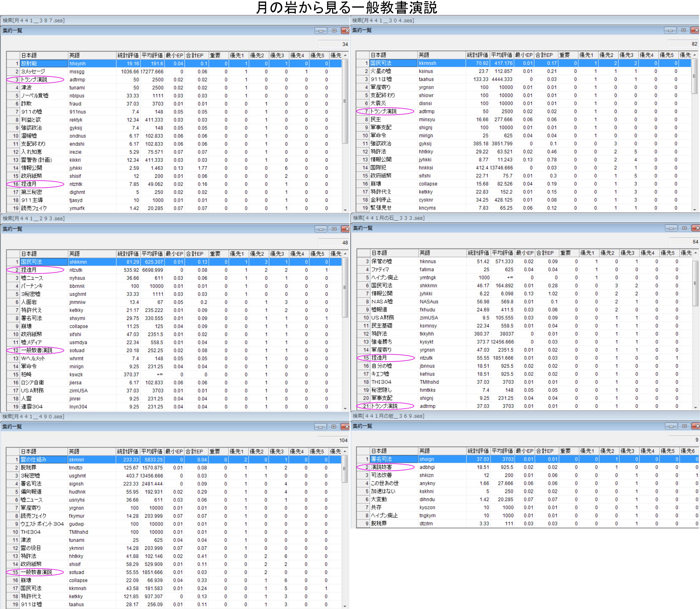Restore the 441月の石_333 window
700x609 pixels.
click(684, 228)
